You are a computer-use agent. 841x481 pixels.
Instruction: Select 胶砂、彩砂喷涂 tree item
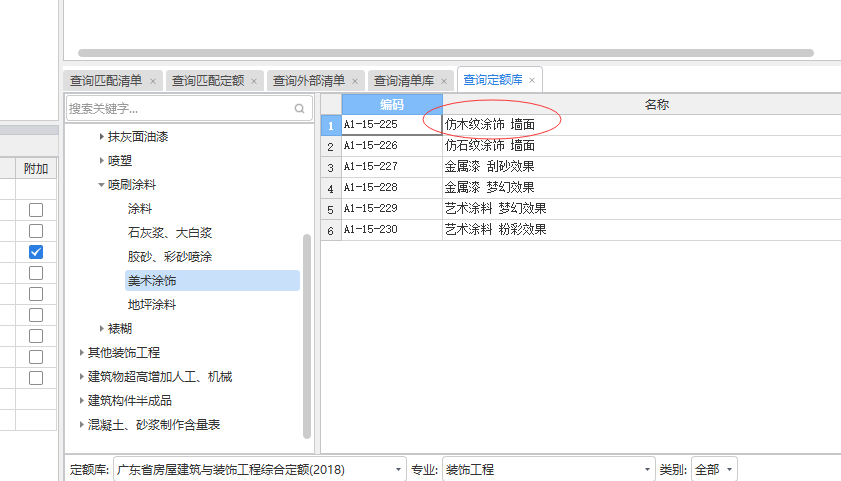tap(170, 257)
